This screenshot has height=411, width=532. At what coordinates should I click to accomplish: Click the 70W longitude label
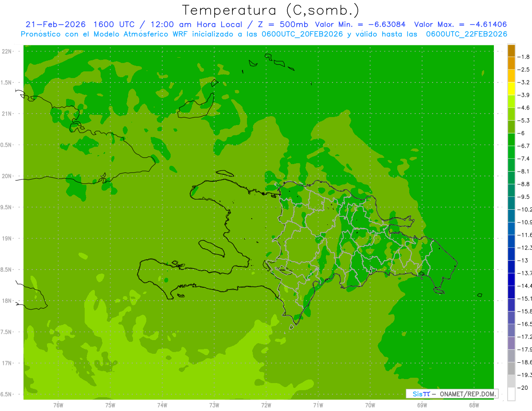pyautogui.click(x=370, y=405)
